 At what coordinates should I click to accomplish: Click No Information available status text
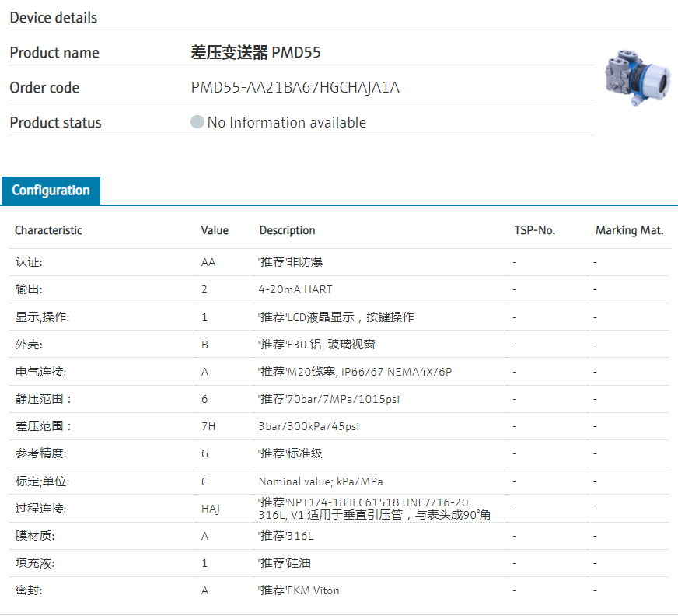coord(286,122)
